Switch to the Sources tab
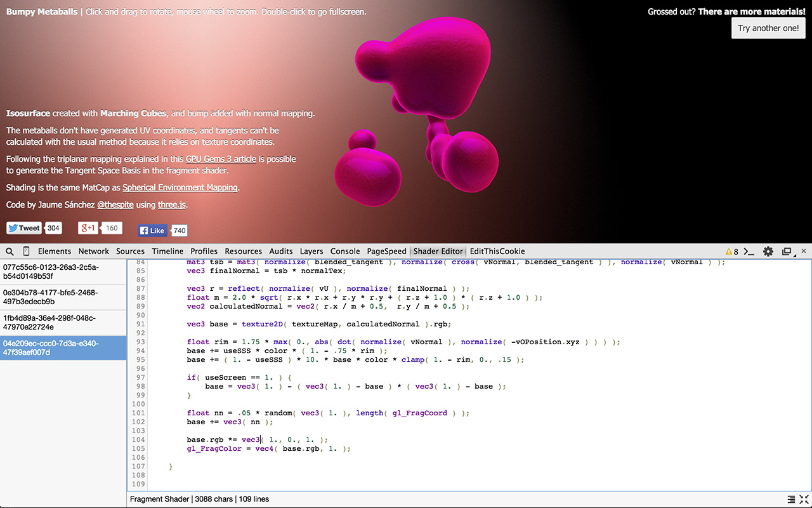 pyautogui.click(x=131, y=251)
